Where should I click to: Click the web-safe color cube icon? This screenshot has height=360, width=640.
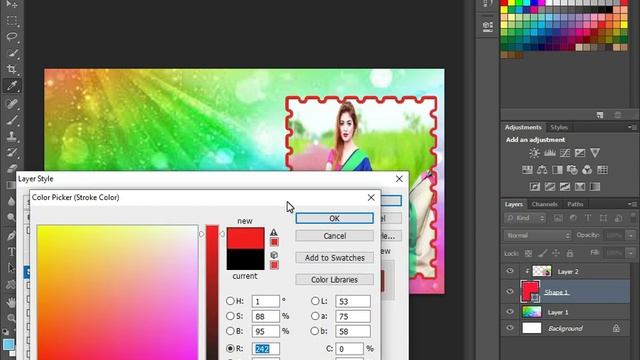tap(274, 255)
